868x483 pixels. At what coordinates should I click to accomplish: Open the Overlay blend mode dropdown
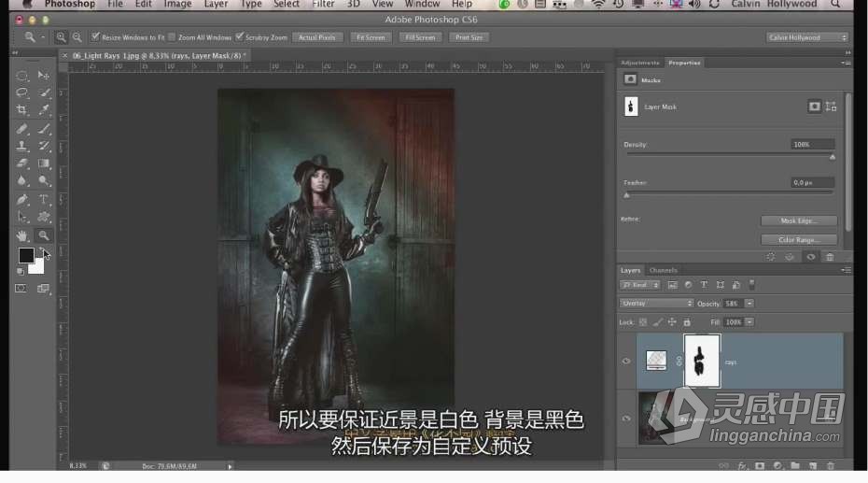[656, 304]
